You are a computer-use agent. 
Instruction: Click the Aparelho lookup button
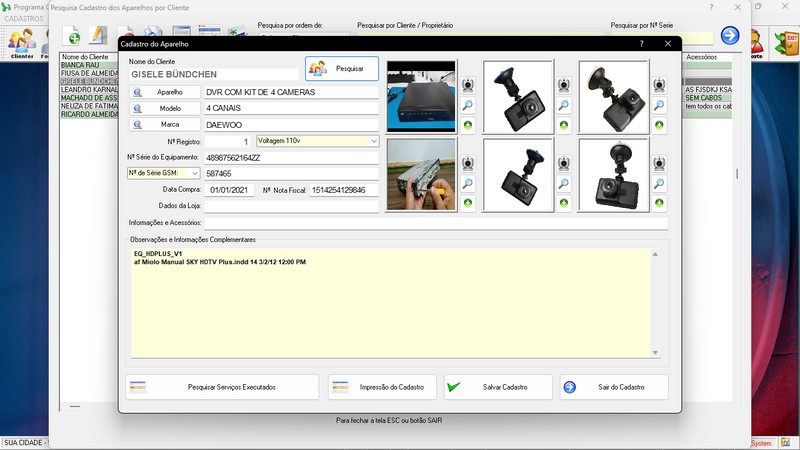click(164, 92)
